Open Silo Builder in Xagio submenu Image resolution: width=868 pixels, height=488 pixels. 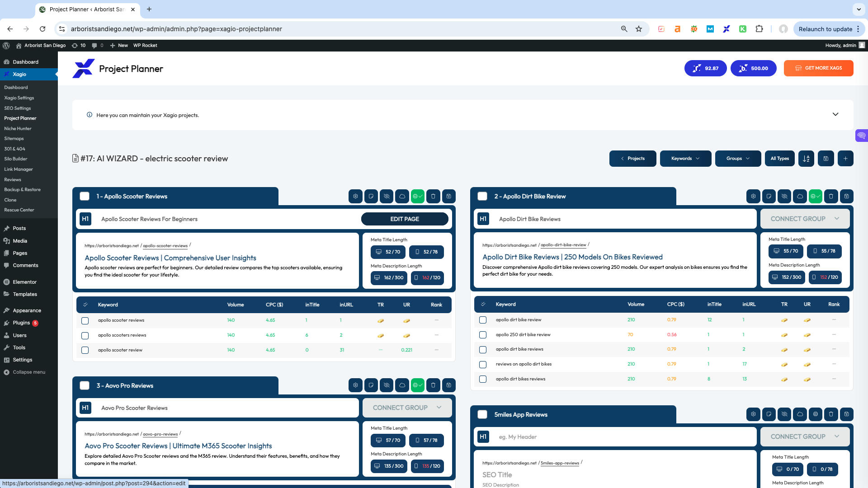(16, 159)
